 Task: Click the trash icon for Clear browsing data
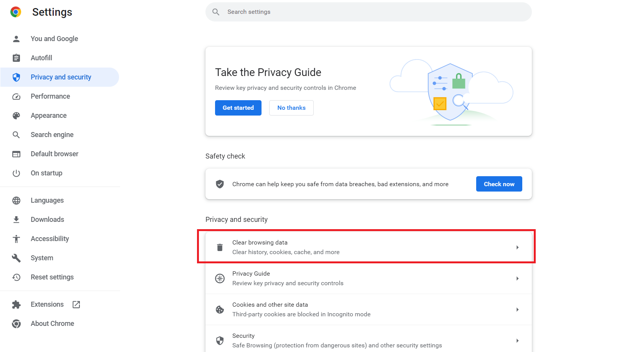point(220,247)
